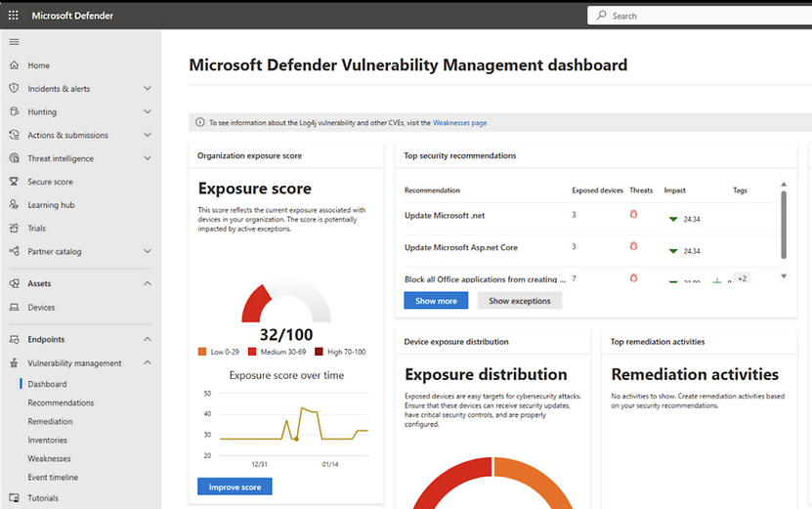Click the red segment of exposure gauge
Image resolution: width=812 pixels, height=509 pixels.
point(255,305)
